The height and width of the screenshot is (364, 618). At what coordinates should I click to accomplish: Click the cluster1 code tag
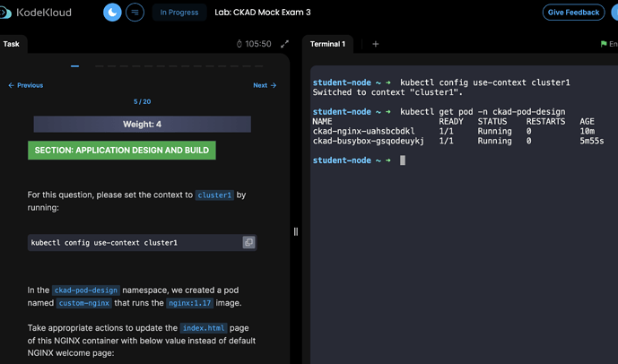[x=214, y=195]
